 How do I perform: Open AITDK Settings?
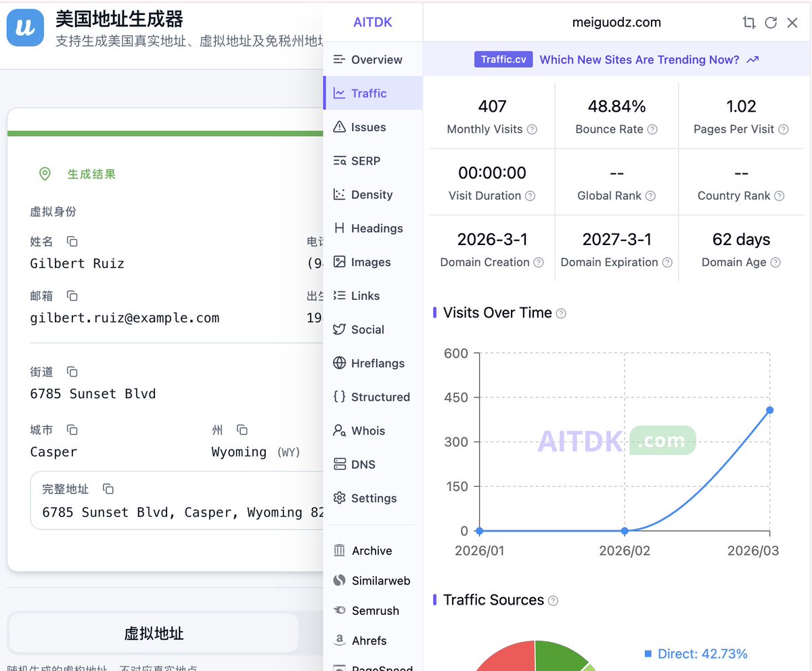373,498
